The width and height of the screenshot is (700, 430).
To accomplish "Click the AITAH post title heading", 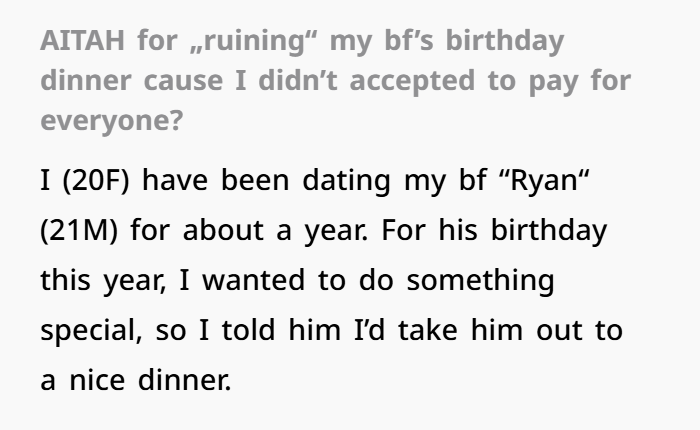I will [336, 80].
